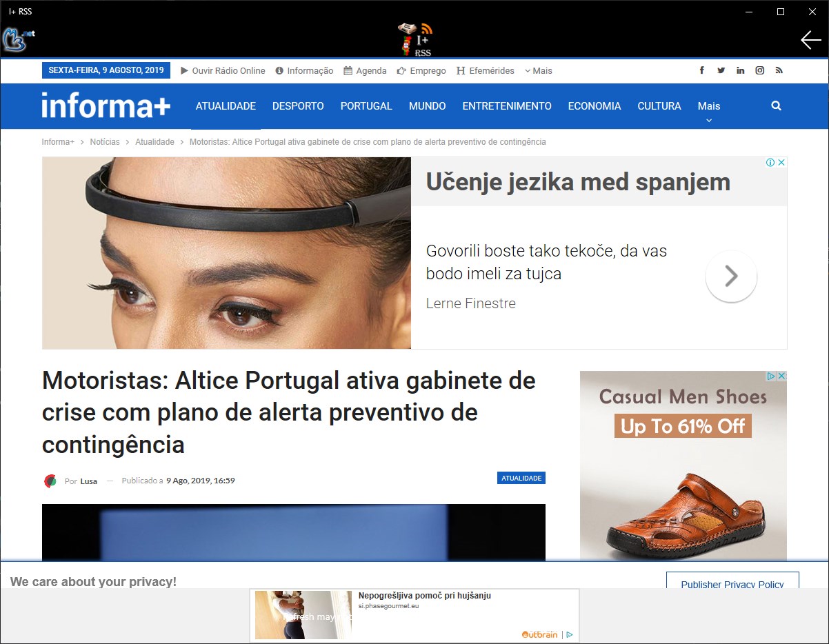
Task: Go to Informa+ breadcrumb
Action: (58, 142)
